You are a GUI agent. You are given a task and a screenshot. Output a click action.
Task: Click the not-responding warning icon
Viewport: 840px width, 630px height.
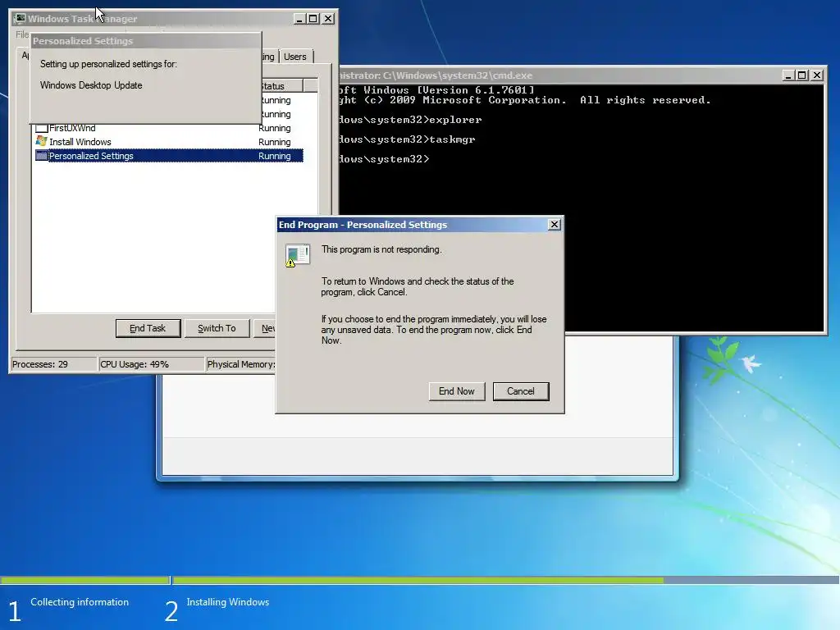click(298, 256)
